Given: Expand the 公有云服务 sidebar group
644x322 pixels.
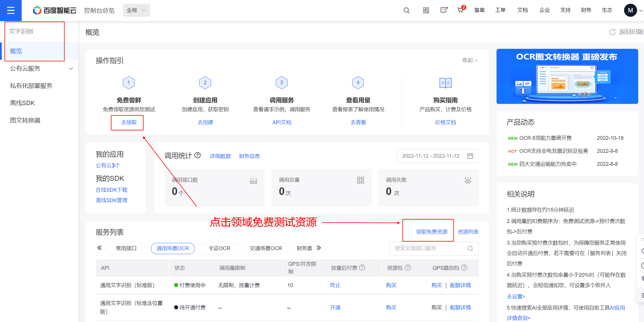Looking at the screenshot, I should (39, 69).
